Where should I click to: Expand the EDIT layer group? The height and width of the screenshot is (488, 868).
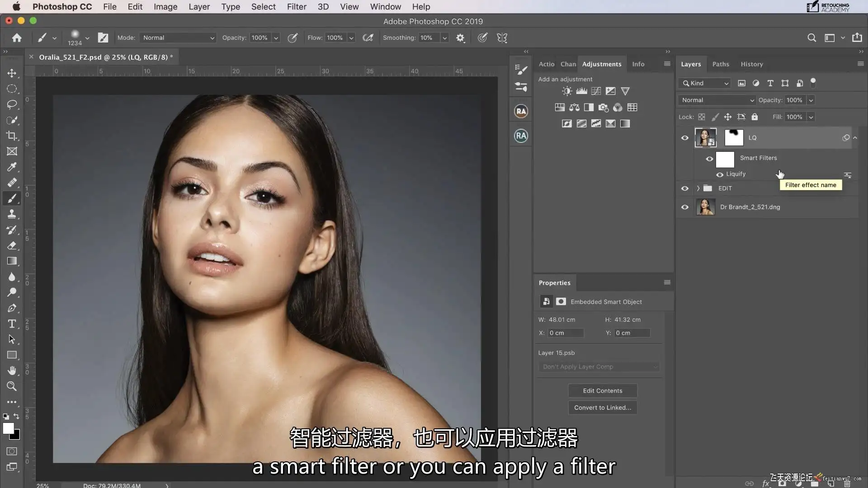[698, 188]
